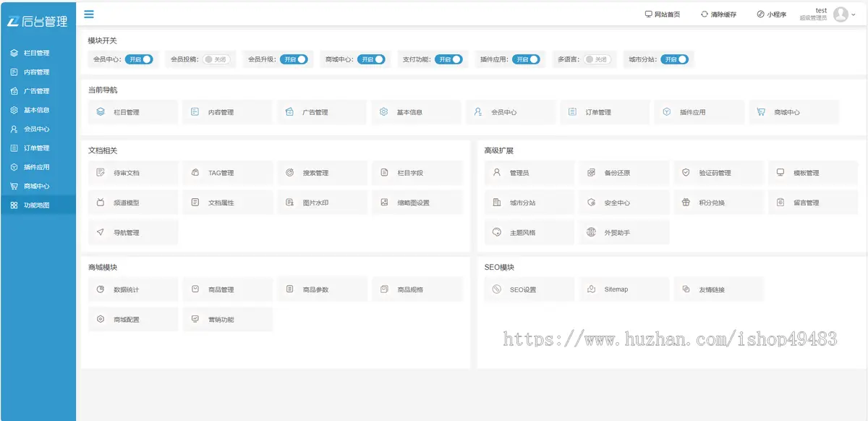Screen dimensions: 868x421
Task: Toggle the 商城中心 module switch
Action: pos(371,59)
